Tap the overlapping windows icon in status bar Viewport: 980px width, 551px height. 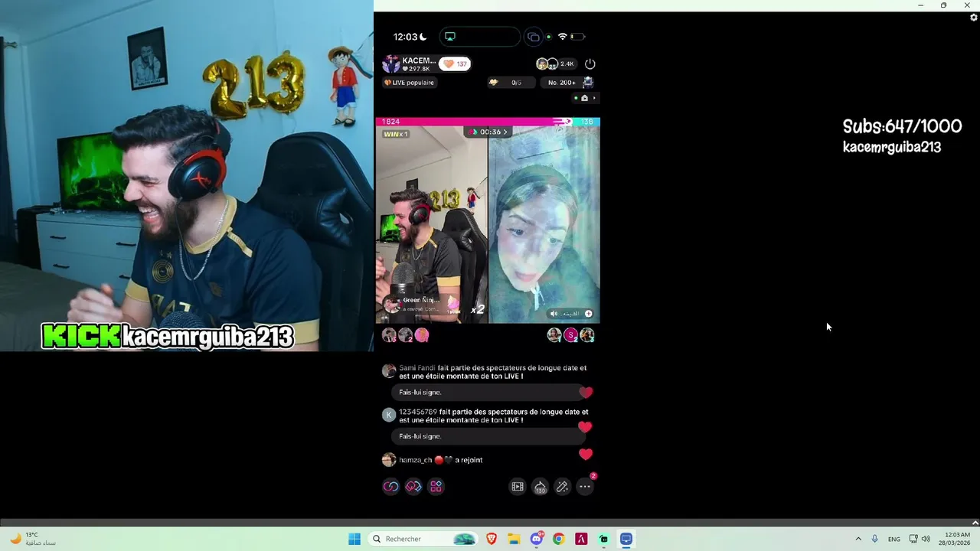click(x=534, y=37)
